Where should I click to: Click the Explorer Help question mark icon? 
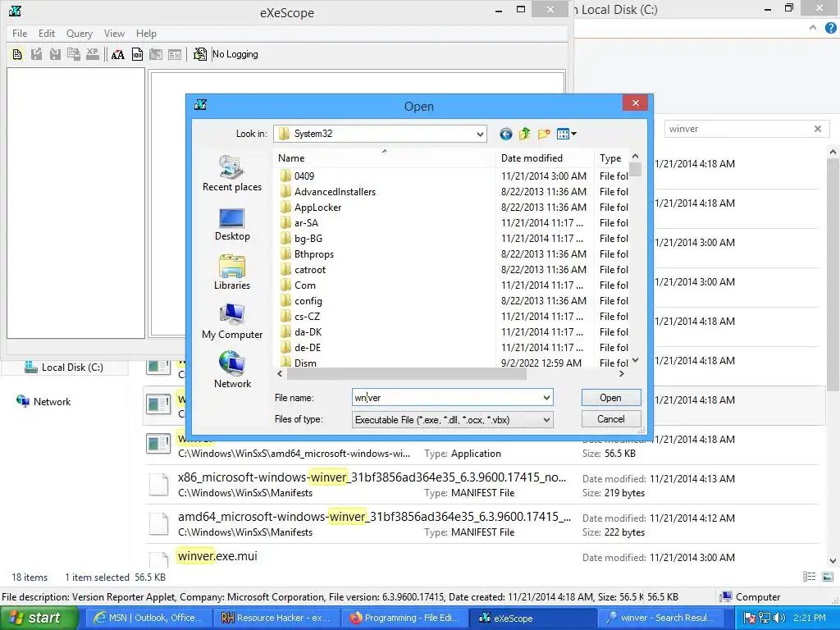tap(831, 28)
